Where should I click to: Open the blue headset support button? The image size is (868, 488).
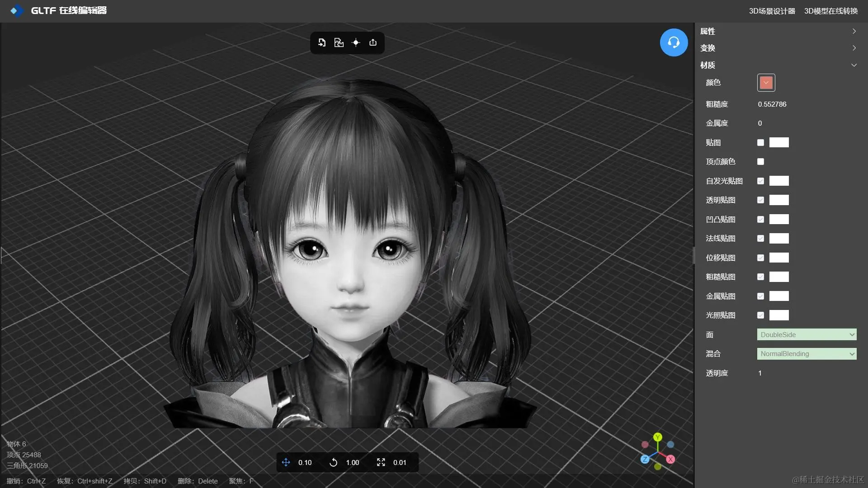coord(674,42)
